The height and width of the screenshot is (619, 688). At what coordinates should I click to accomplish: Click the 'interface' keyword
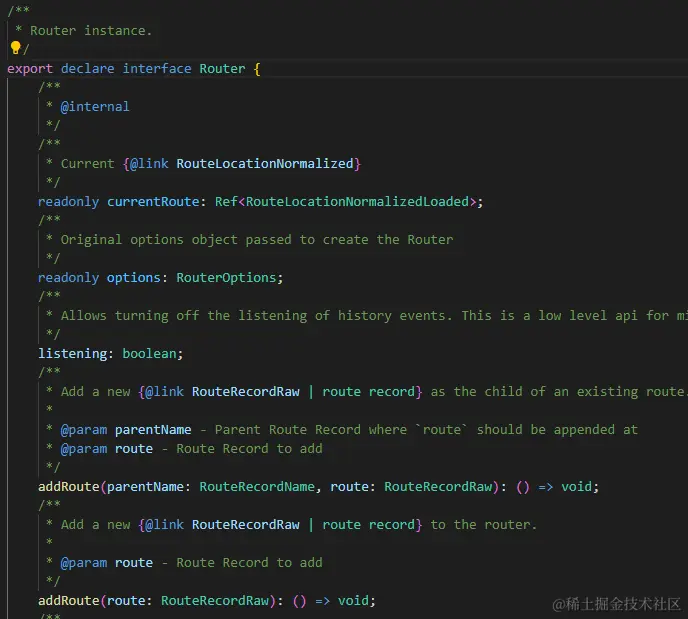[157, 69]
